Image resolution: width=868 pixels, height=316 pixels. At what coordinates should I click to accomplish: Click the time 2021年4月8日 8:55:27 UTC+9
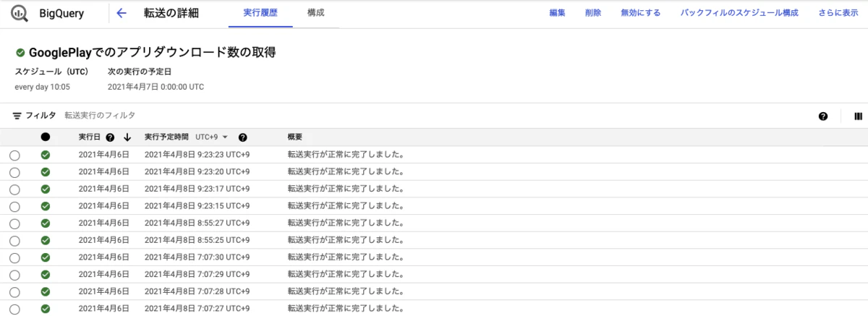point(197,223)
